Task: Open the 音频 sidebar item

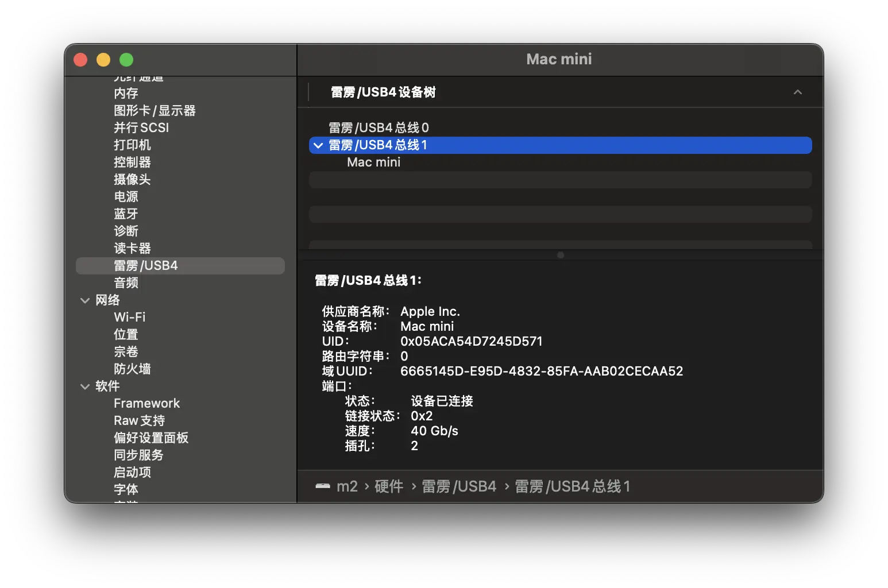Action: [x=126, y=283]
